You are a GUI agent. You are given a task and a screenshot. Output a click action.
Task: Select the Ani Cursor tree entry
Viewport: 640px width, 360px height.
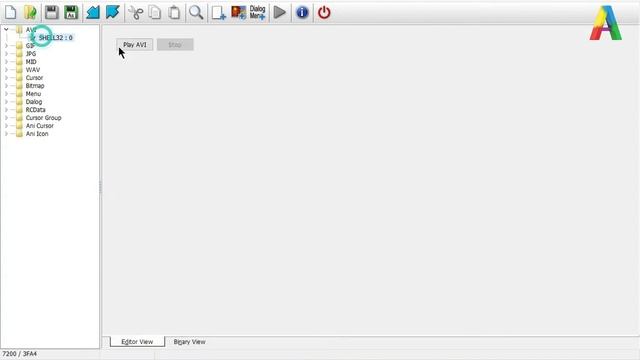(x=40, y=126)
